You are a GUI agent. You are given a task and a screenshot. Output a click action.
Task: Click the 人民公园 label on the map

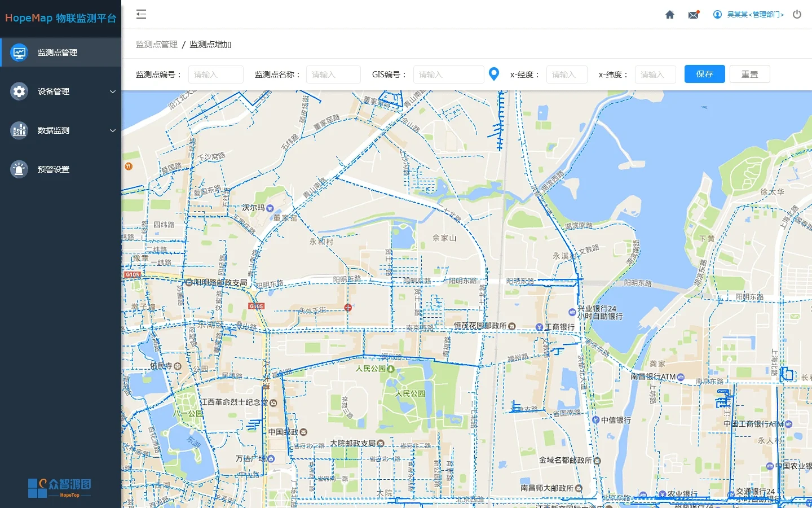pyautogui.click(x=372, y=367)
